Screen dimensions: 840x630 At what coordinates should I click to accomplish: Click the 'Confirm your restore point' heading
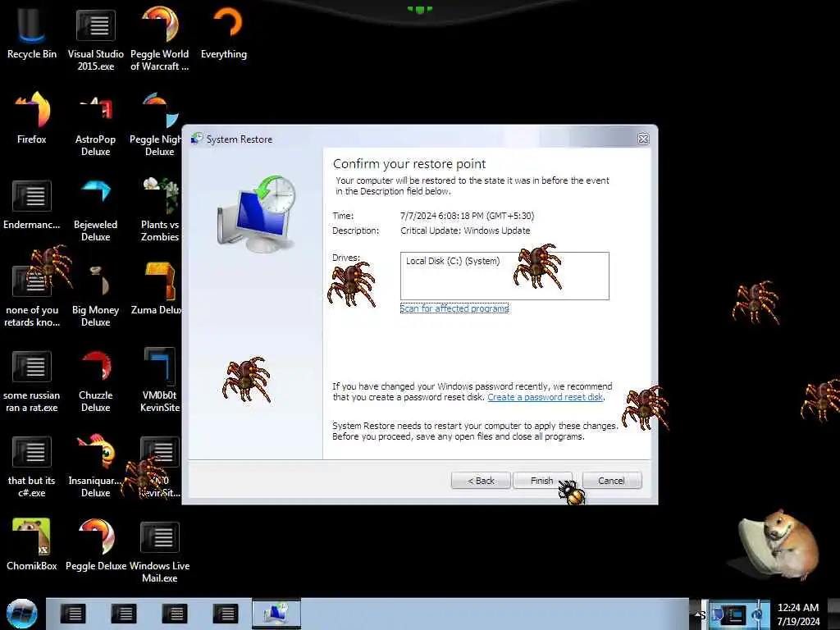[409, 164]
